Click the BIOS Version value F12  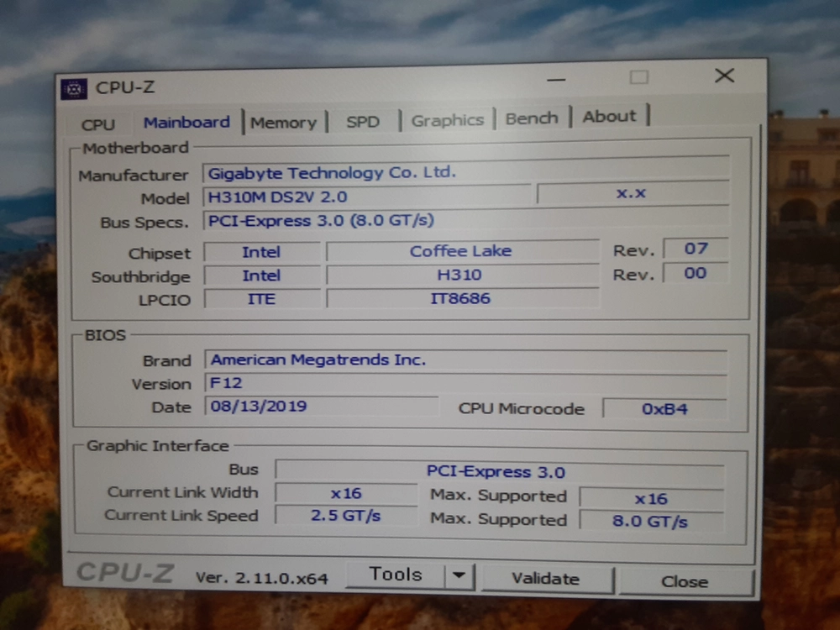point(466,383)
